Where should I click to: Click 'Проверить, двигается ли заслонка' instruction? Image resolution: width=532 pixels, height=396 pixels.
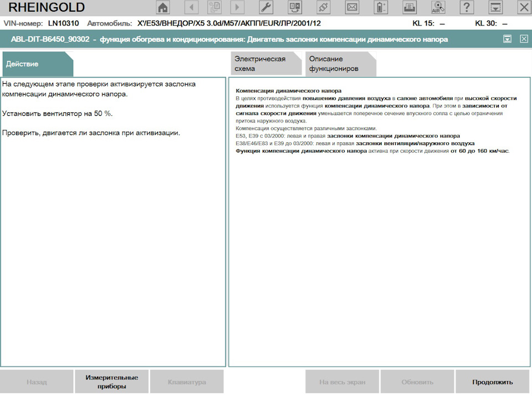click(x=91, y=133)
